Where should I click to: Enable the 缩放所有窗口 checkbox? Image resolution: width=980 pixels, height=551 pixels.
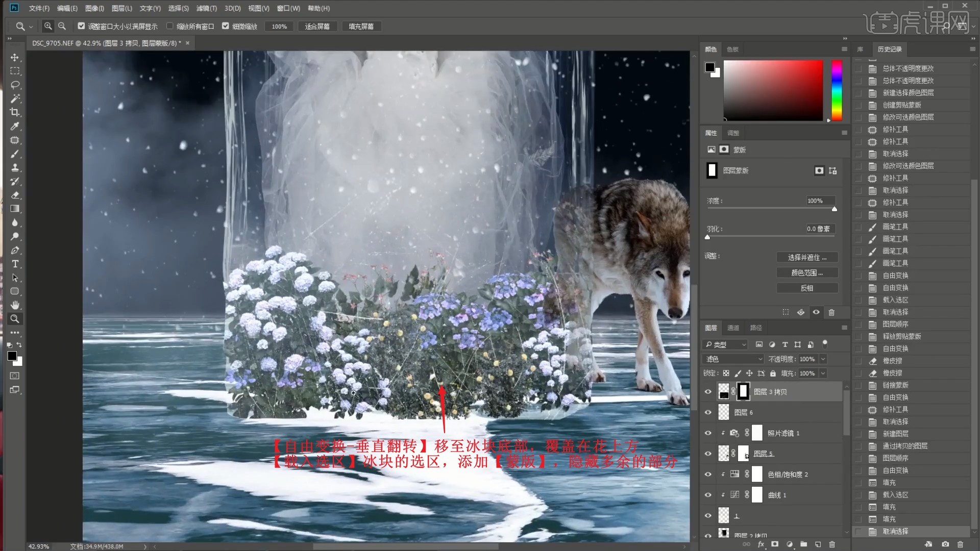coord(170,26)
